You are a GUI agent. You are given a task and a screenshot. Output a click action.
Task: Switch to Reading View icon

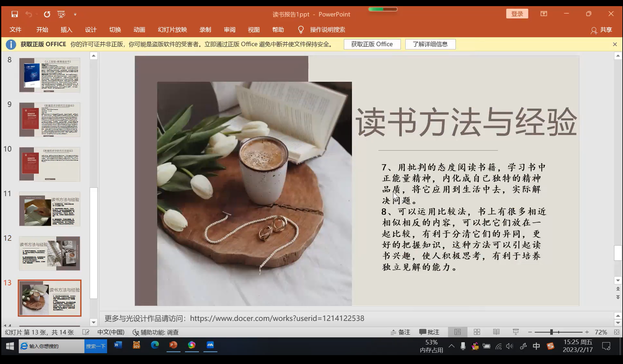(x=496, y=332)
